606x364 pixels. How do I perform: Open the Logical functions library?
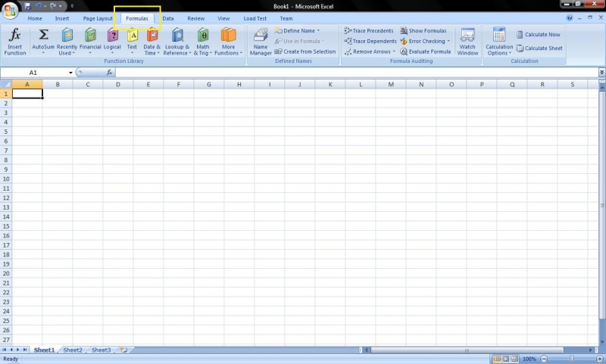pos(112,42)
